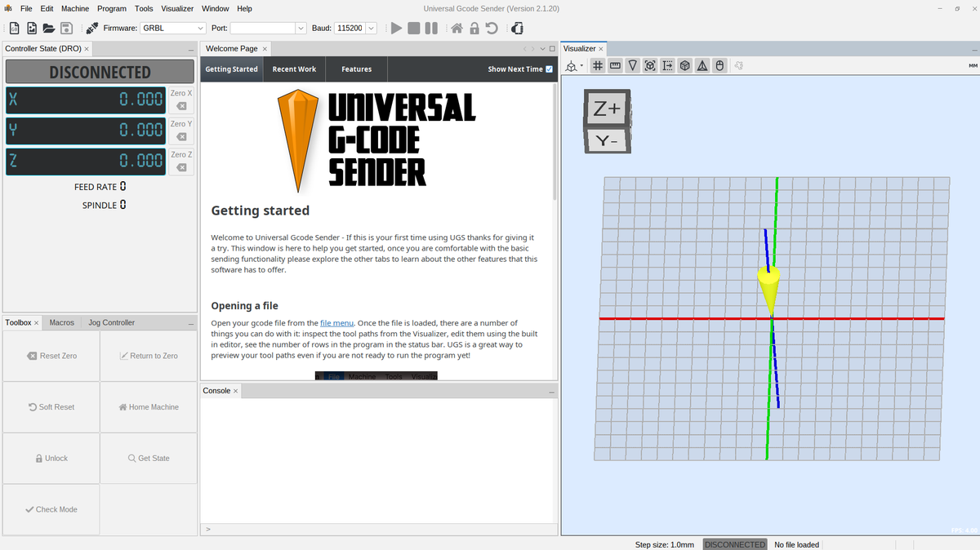Viewport: 980px width, 550px height.
Task: Switch to the Features tab
Action: pos(356,69)
